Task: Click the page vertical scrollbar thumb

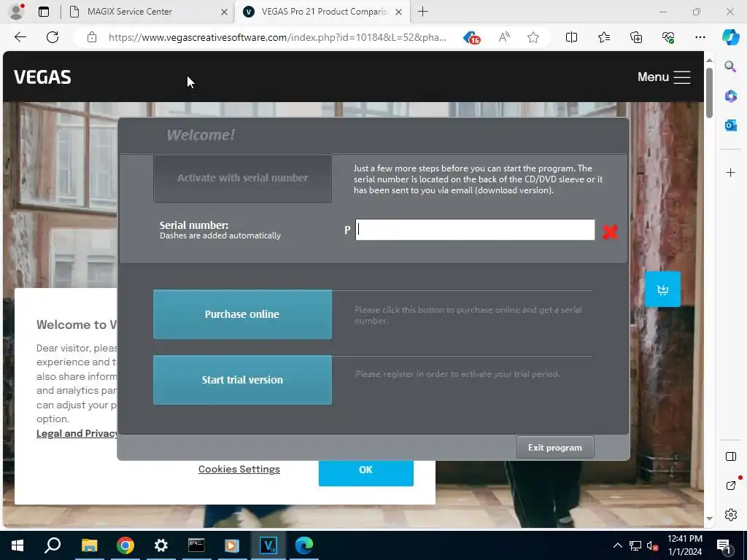Action: pos(709,93)
